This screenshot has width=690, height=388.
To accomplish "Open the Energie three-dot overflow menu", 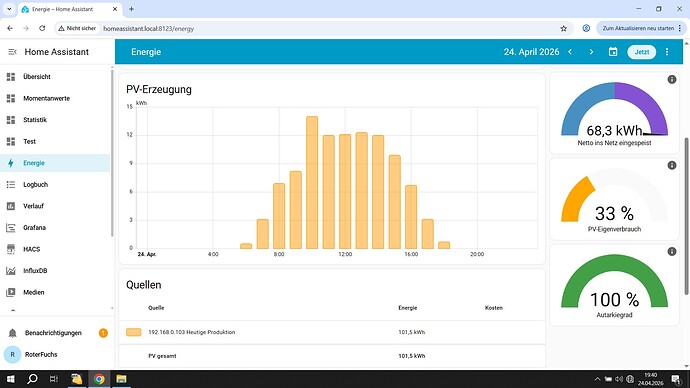I will pyautogui.click(x=667, y=52).
